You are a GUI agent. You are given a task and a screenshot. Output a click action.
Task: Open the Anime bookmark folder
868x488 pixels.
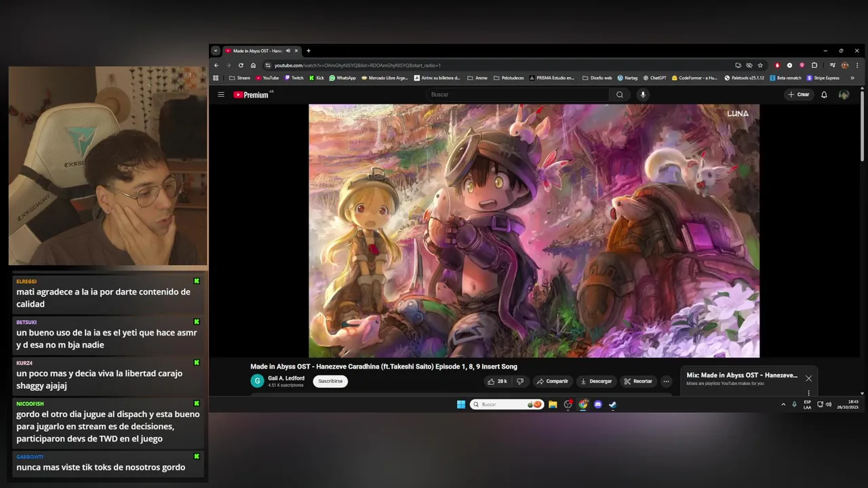click(477, 78)
